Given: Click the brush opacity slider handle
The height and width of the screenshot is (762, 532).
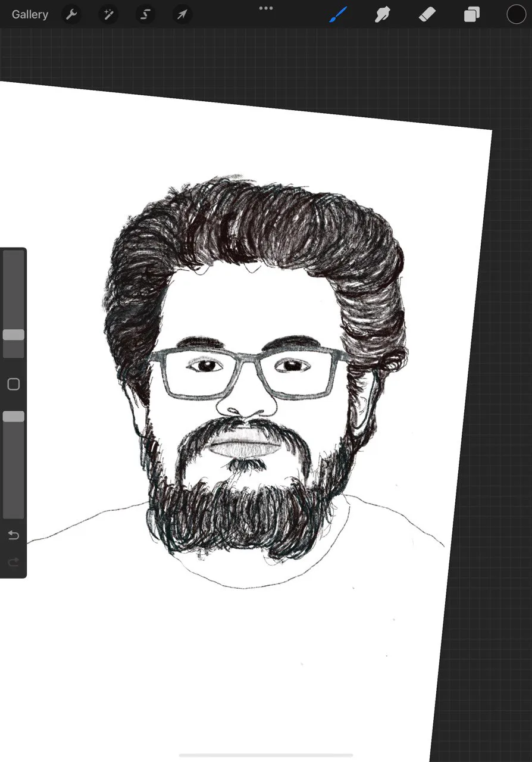Looking at the screenshot, I should pos(13,417).
